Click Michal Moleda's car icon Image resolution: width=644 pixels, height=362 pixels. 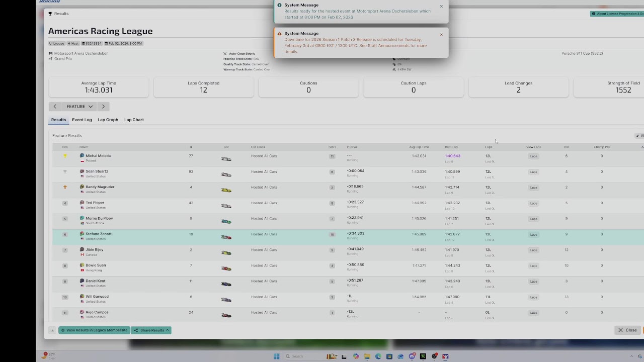tap(226, 159)
